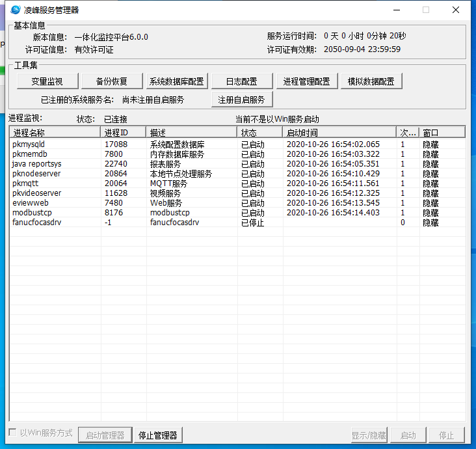Select the pkmysqld process row
Image resolution: width=476 pixels, height=449 pixels.
click(x=238, y=144)
